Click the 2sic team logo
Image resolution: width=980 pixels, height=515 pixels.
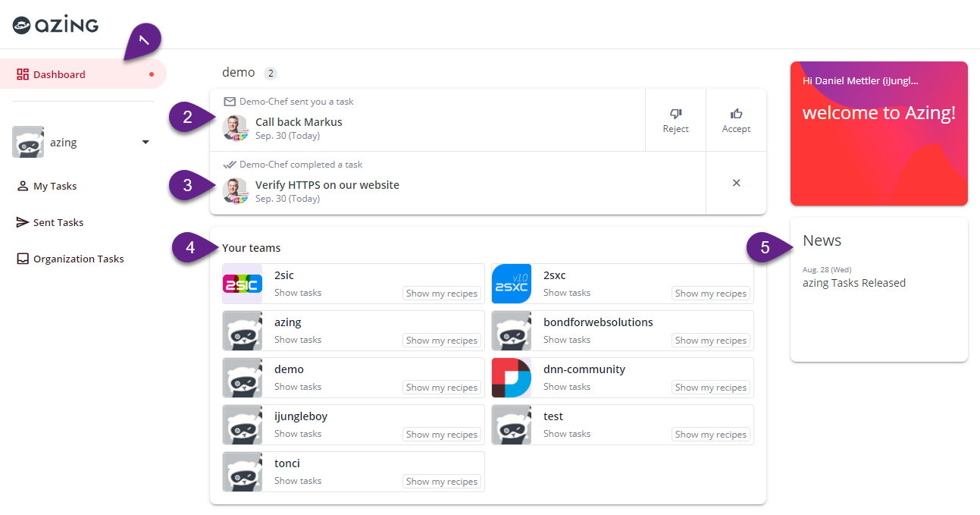tap(242, 284)
